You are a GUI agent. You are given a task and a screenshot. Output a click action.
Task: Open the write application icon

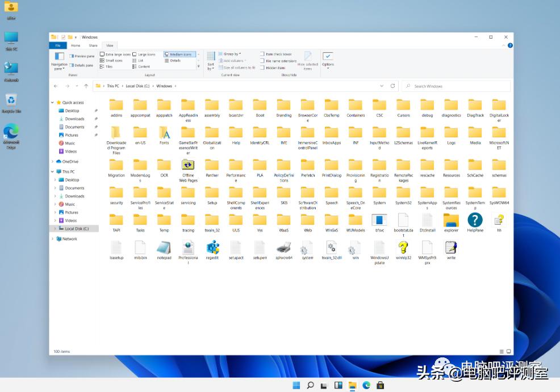451,248
